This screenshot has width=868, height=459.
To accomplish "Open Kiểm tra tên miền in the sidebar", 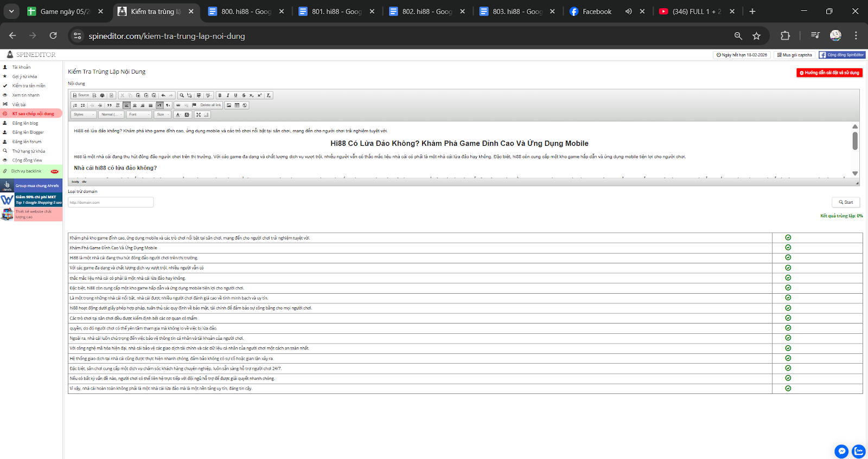I will click(x=29, y=86).
